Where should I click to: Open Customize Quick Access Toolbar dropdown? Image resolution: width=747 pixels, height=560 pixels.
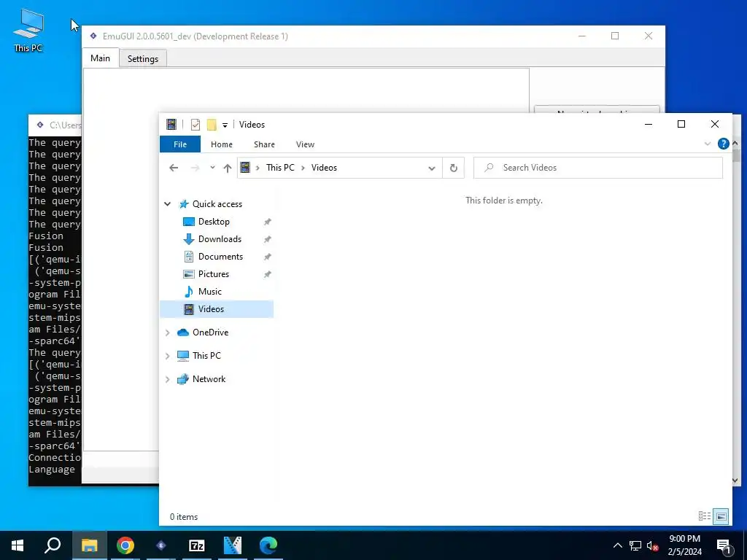225,125
